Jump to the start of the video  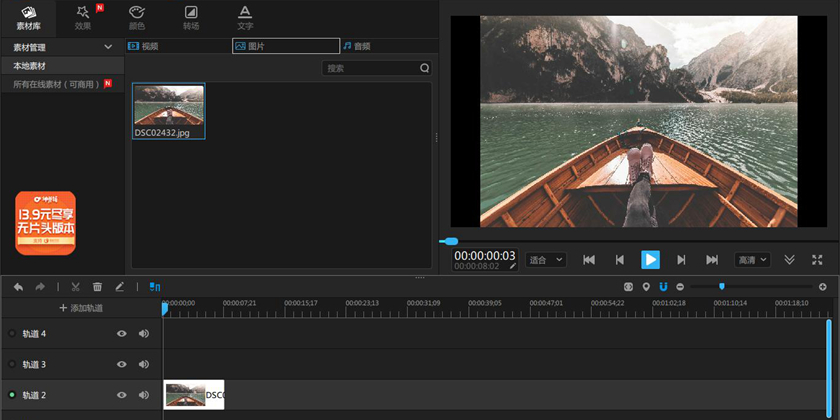tap(589, 260)
